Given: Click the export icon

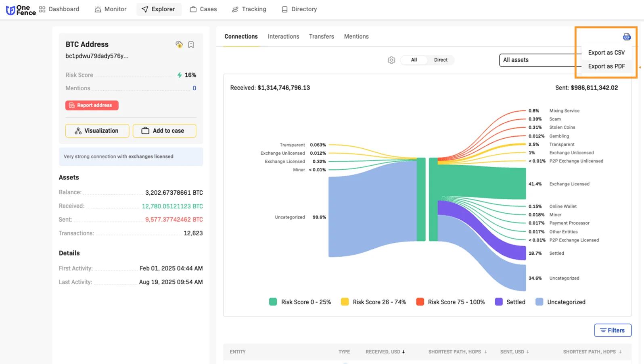Looking at the screenshot, I should pyautogui.click(x=627, y=37).
